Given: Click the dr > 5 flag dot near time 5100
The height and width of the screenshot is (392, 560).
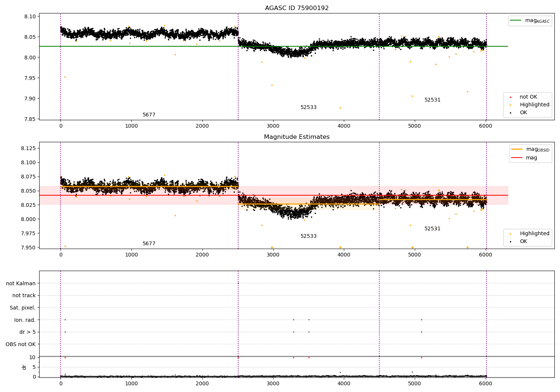Looking at the screenshot, I should (x=421, y=332).
